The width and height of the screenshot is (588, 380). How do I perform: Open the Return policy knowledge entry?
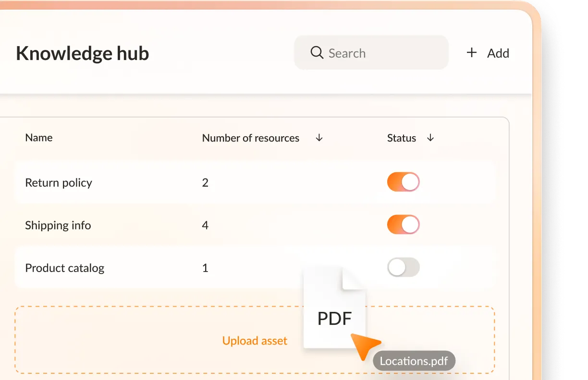(59, 182)
